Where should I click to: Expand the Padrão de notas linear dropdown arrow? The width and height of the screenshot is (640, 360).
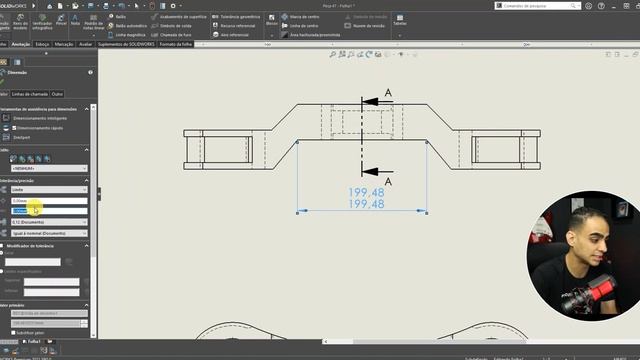[93, 36]
